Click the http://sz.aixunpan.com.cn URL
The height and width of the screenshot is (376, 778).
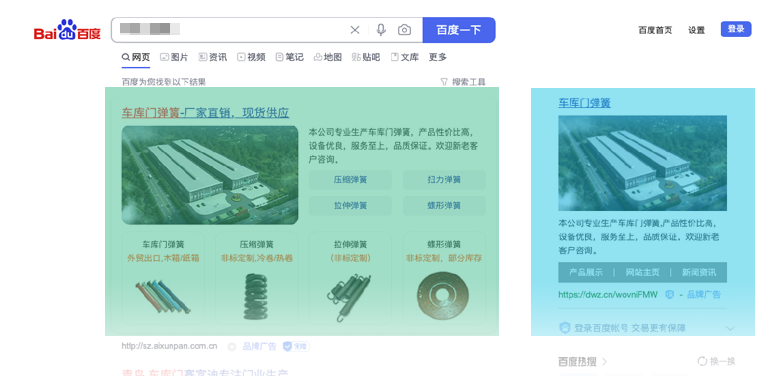pos(169,346)
